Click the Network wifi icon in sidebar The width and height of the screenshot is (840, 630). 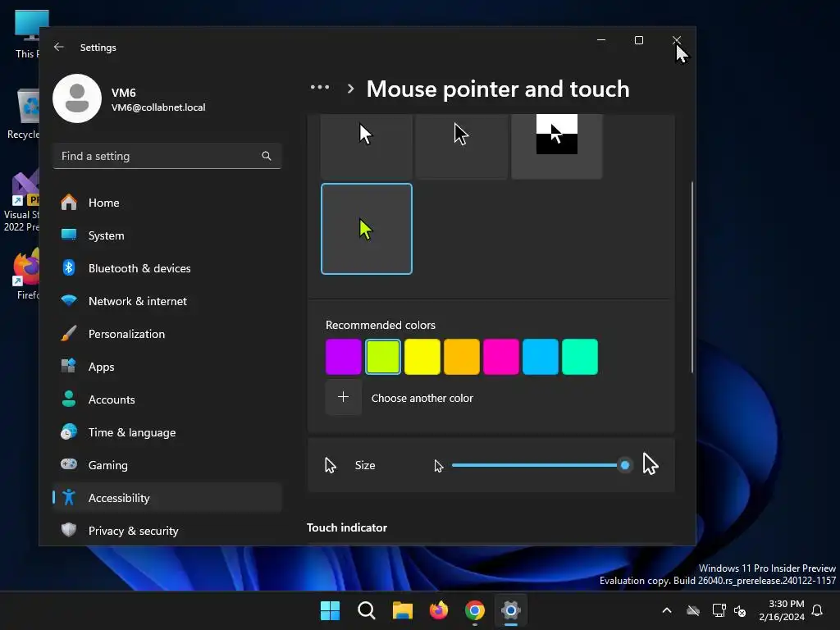coord(69,300)
